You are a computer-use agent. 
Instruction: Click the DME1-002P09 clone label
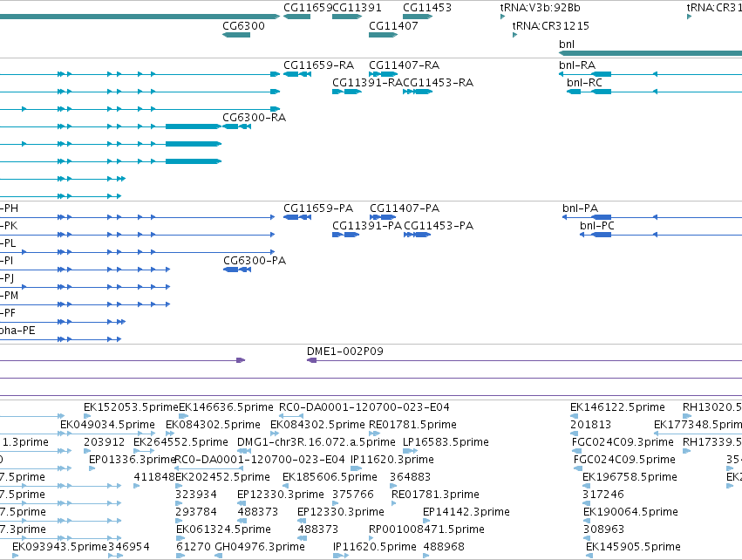tap(345, 352)
